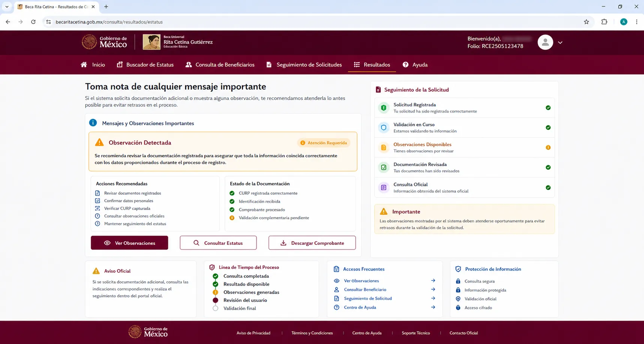The width and height of the screenshot is (644, 344).
Task: Click warning triangle in Observación Detectada
Action: 99,142
